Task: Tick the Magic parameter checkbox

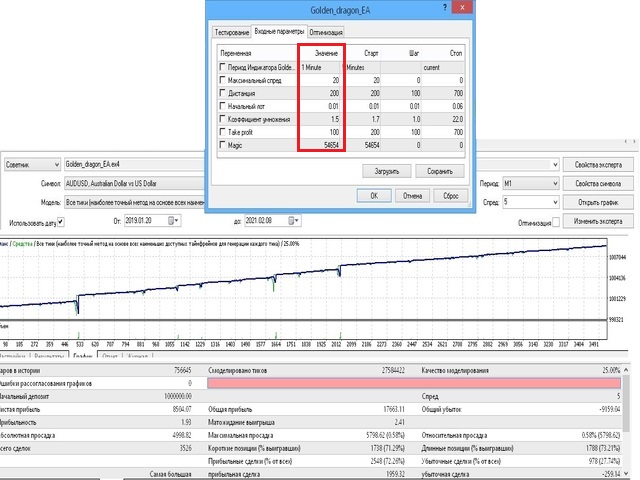Action: pyautogui.click(x=222, y=144)
